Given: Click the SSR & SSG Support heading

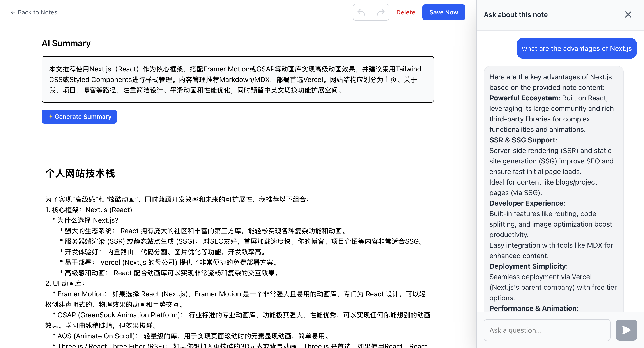Looking at the screenshot, I should 522,140.
